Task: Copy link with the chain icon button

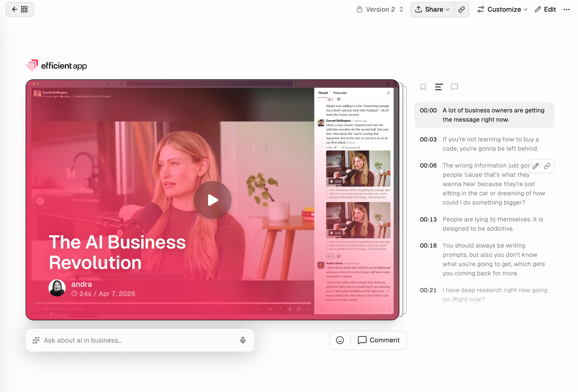Action: [x=462, y=10]
